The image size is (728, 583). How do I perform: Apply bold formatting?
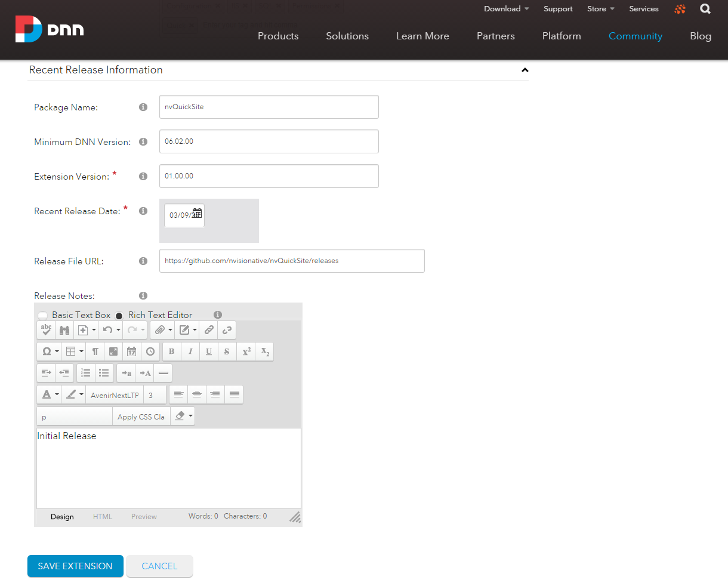coord(172,351)
